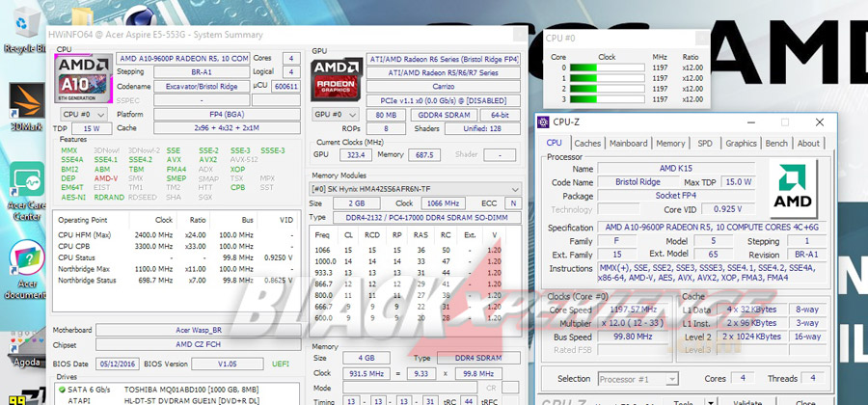This screenshot has height=405, width=868.
Task: Expand the SK Hynix memory module dropdown
Action: (415, 189)
